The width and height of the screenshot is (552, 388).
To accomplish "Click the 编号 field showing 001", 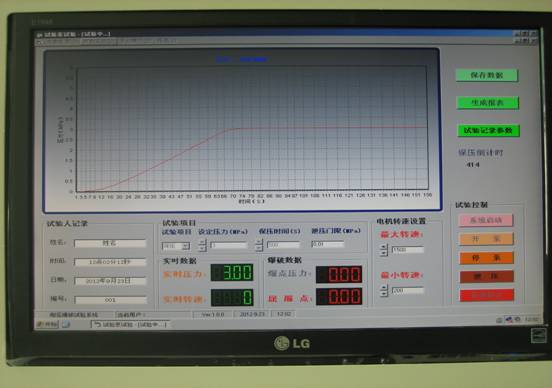I will (111, 300).
